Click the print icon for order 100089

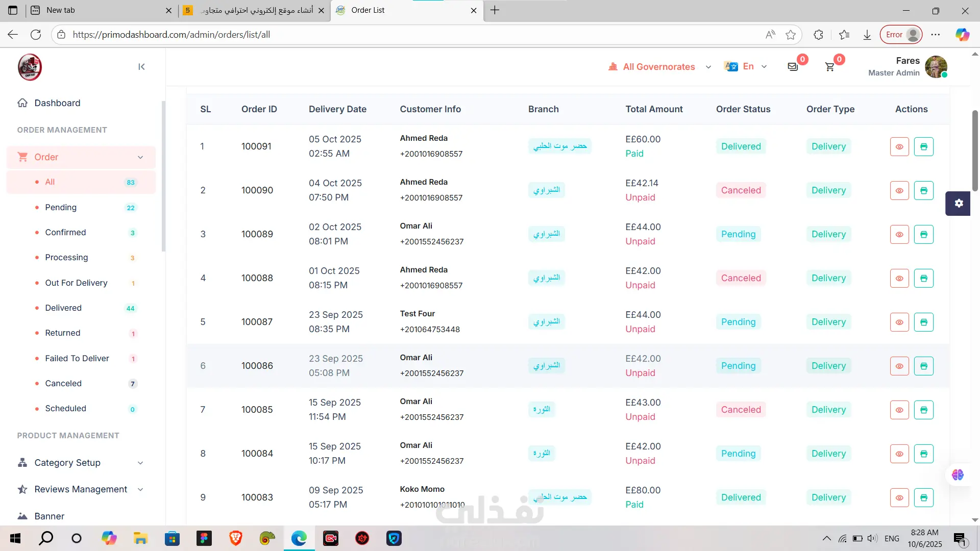pos(923,235)
